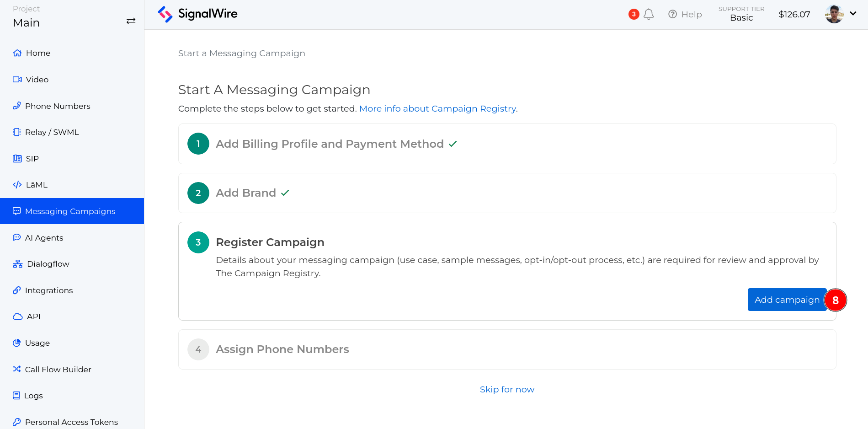Select Messaging Campaigns in the sidebar
The image size is (868, 429).
(x=70, y=211)
